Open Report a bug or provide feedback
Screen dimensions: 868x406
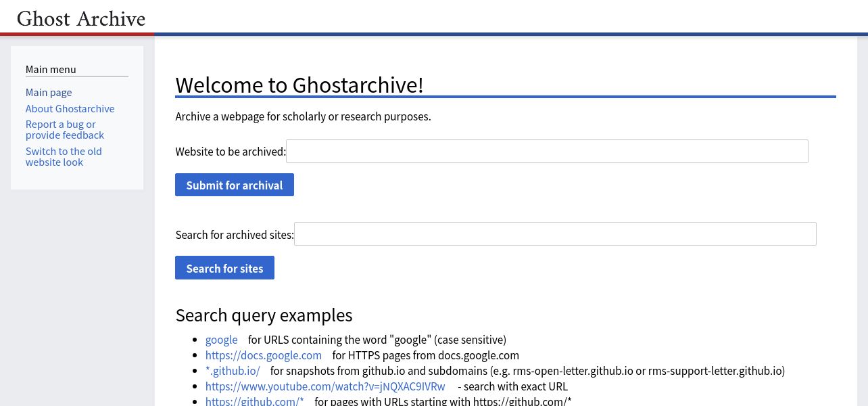click(65, 130)
